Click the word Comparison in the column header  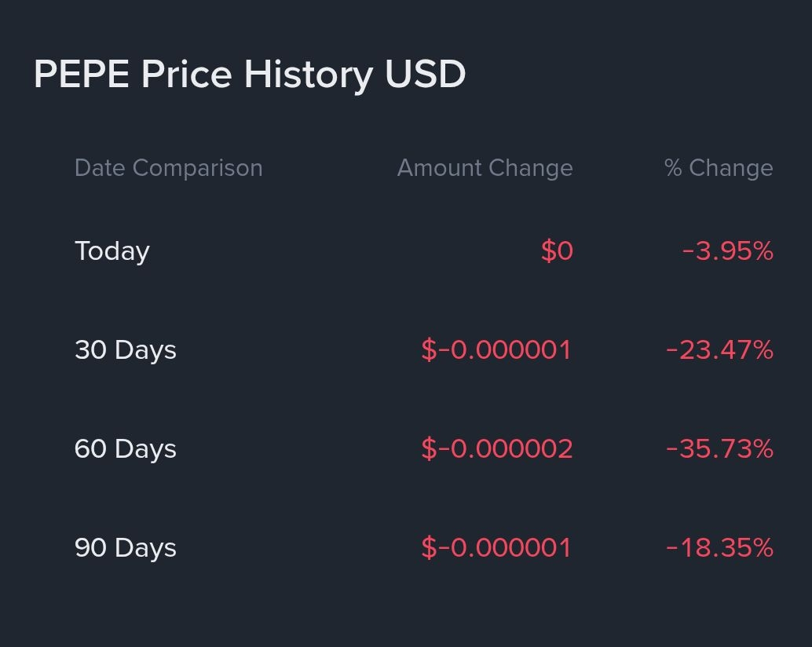coord(198,168)
